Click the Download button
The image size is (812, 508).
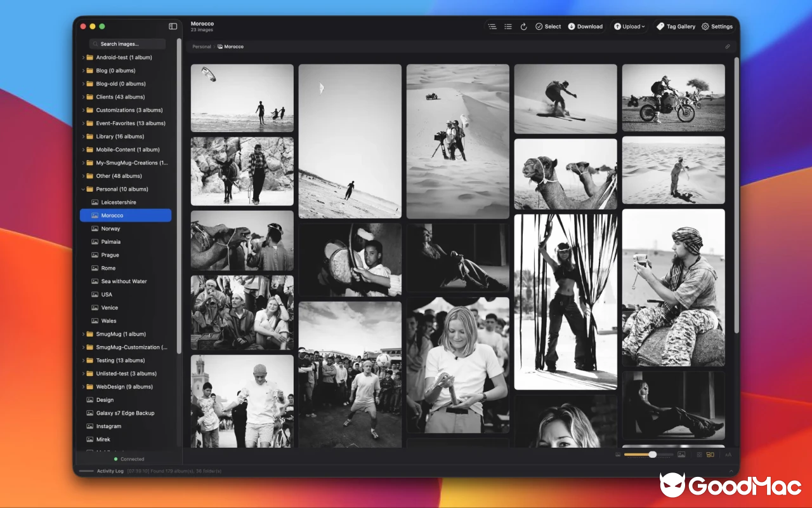[x=586, y=26]
